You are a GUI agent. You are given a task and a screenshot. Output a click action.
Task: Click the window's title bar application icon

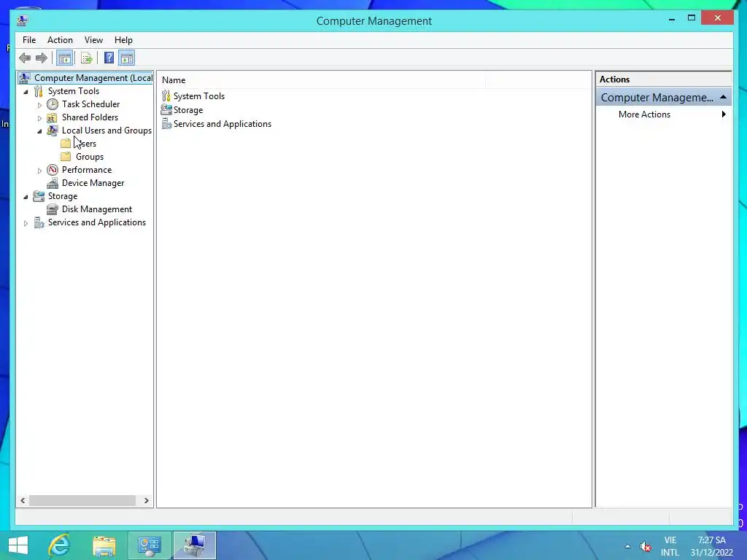[x=22, y=20]
